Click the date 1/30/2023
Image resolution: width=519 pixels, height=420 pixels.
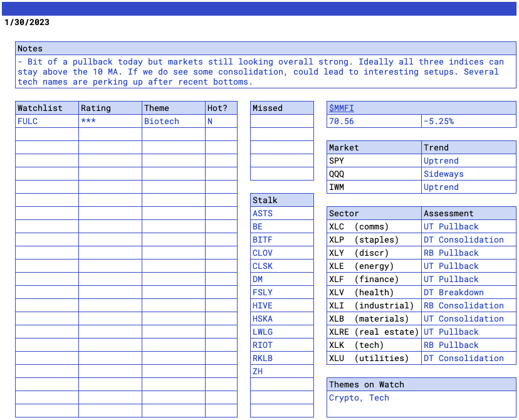[x=27, y=22]
